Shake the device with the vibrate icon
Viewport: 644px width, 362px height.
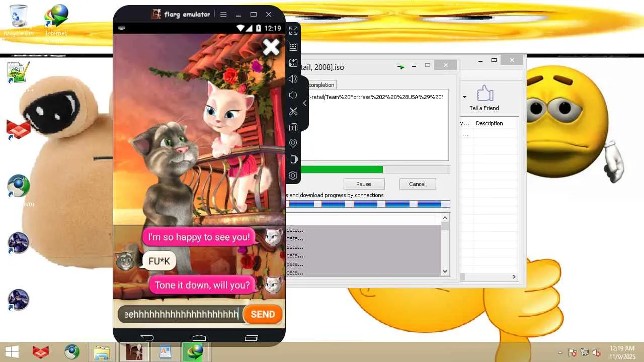click(293, 159)
